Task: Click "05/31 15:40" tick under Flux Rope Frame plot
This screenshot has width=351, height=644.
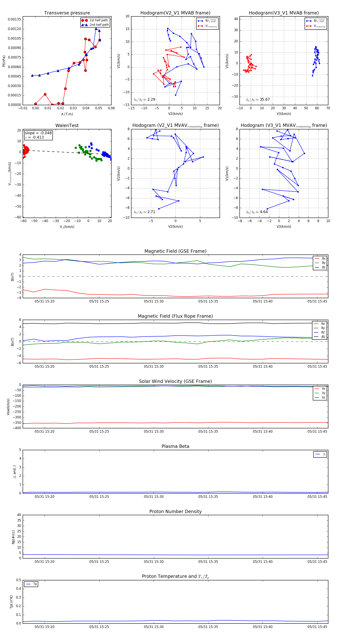Action: coord(262,366)
